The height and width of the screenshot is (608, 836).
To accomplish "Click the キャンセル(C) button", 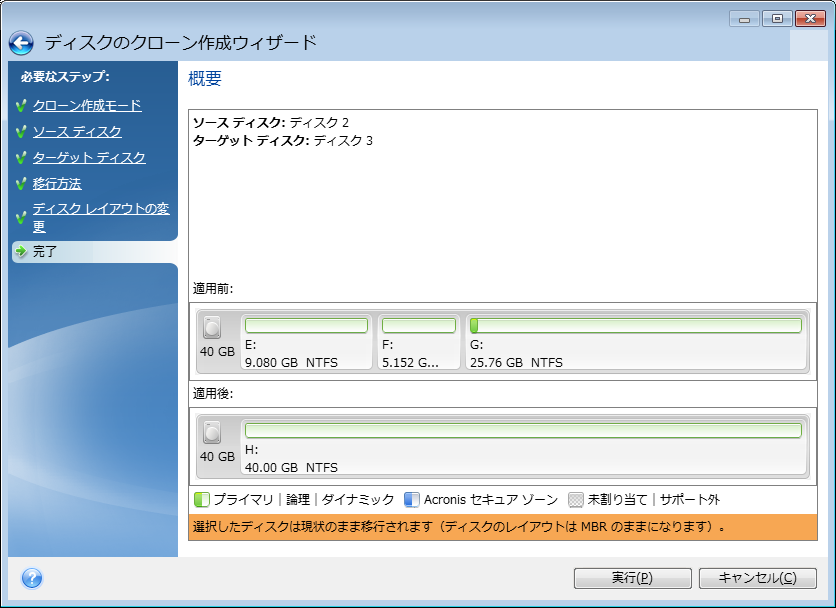I will (758, 578).
